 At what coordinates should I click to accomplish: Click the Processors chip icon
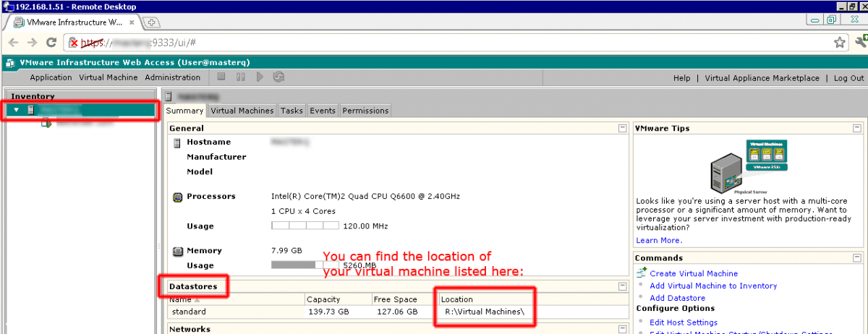[177, 197]
